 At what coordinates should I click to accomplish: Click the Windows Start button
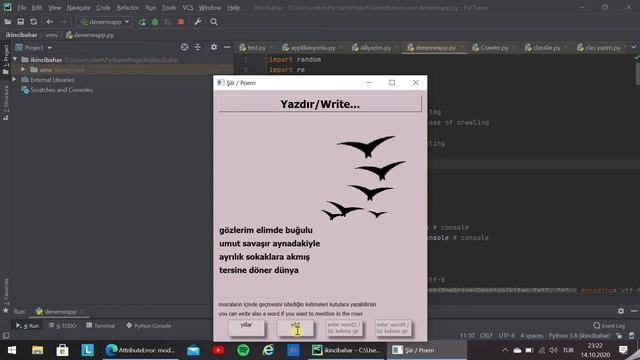click(x=12, y=350)
